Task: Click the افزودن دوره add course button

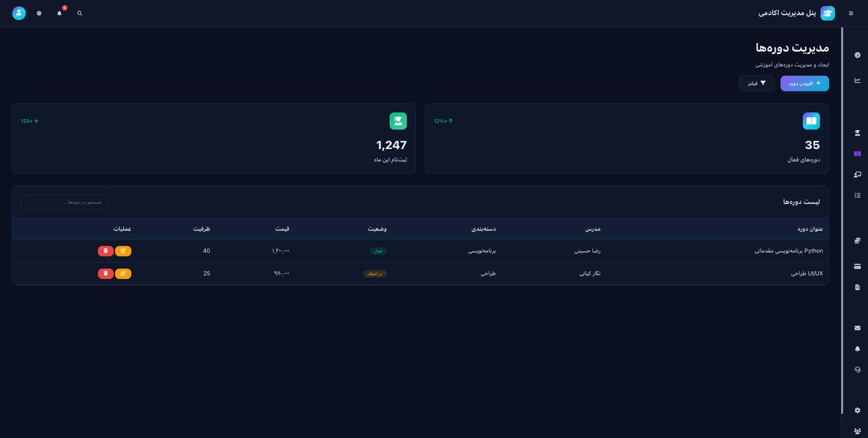Action: [x=804, y=84]
